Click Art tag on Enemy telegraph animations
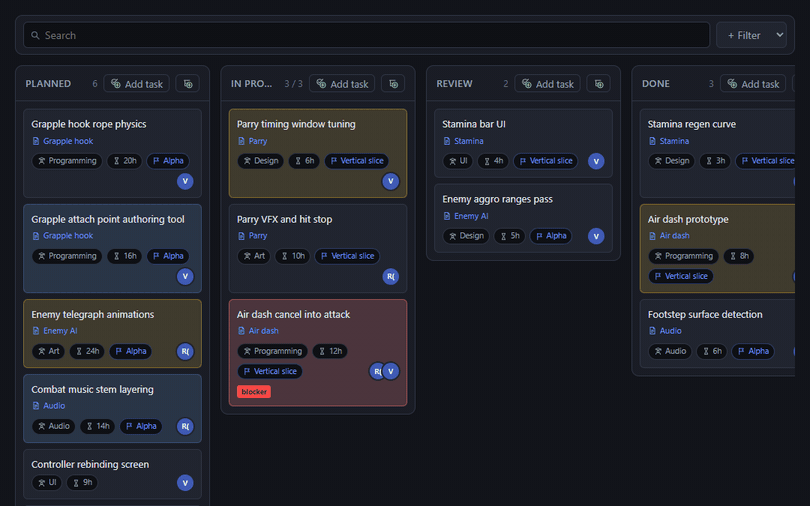This screenshot has height=506, width=810. (49, 352)
